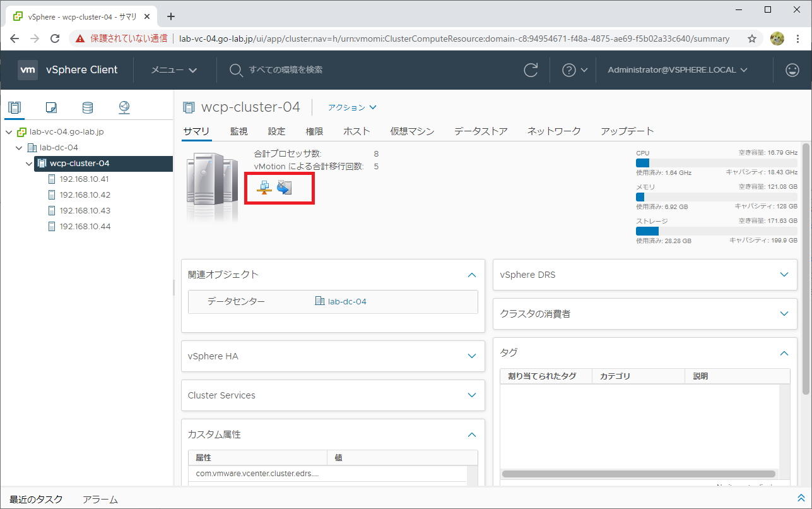
Task: Open Storage inventory view icon
Action: (88, 107)
